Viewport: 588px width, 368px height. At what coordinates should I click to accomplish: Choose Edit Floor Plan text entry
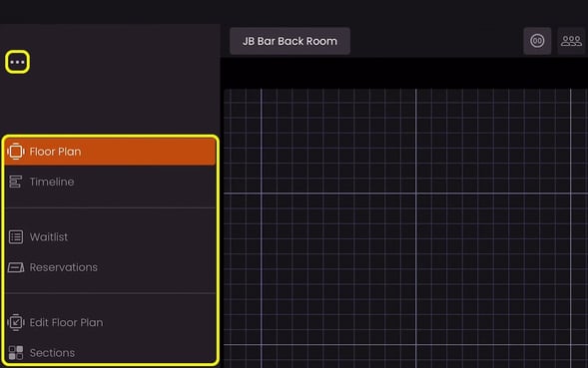(x=66, y=322)
